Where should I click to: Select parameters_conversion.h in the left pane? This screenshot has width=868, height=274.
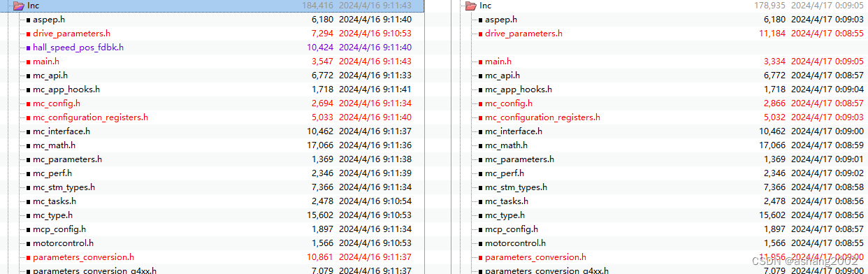83,257
